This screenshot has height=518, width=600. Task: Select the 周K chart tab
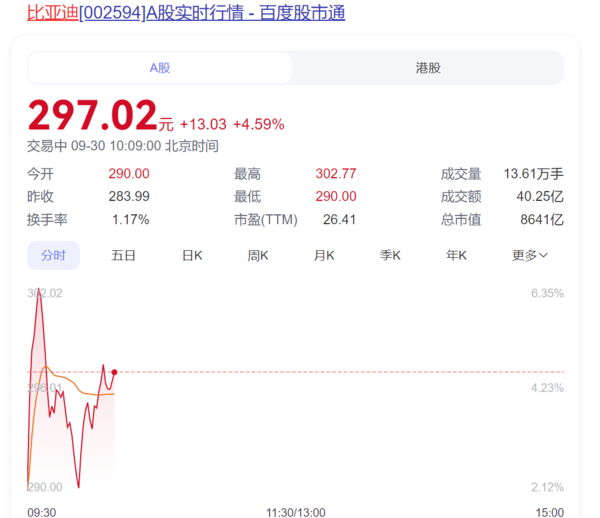258,255
